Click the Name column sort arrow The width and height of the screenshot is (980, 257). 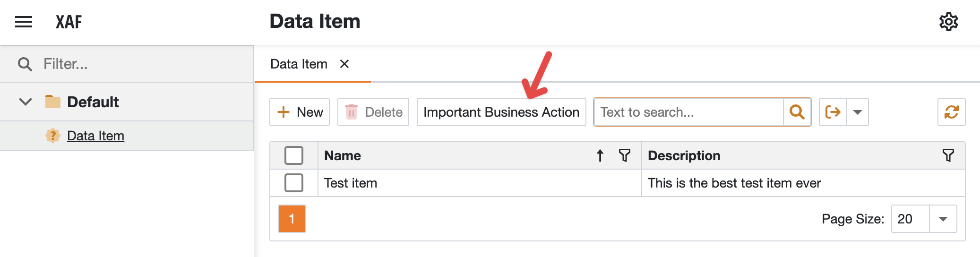click(x=600, y=155)
